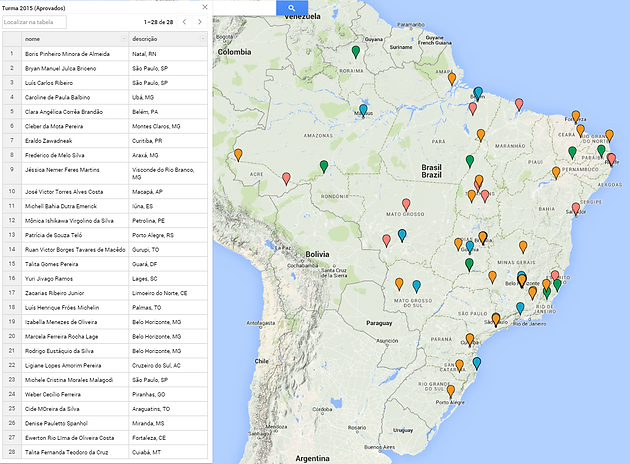This screenshot has width=630, height=464.
Task: Select the orange pin at Fortaleza
Action: point(576,117)
